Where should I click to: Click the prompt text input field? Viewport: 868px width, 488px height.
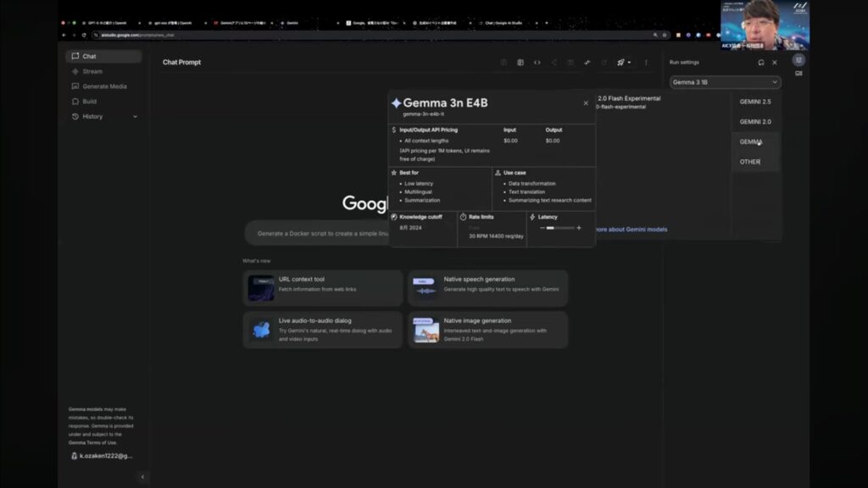pyautogui.click(x=315, y=233)
